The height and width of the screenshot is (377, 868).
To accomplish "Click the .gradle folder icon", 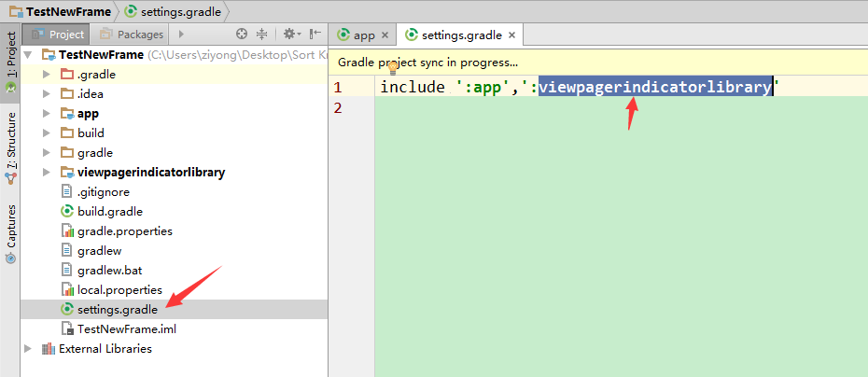I will (x=66, y=74).
